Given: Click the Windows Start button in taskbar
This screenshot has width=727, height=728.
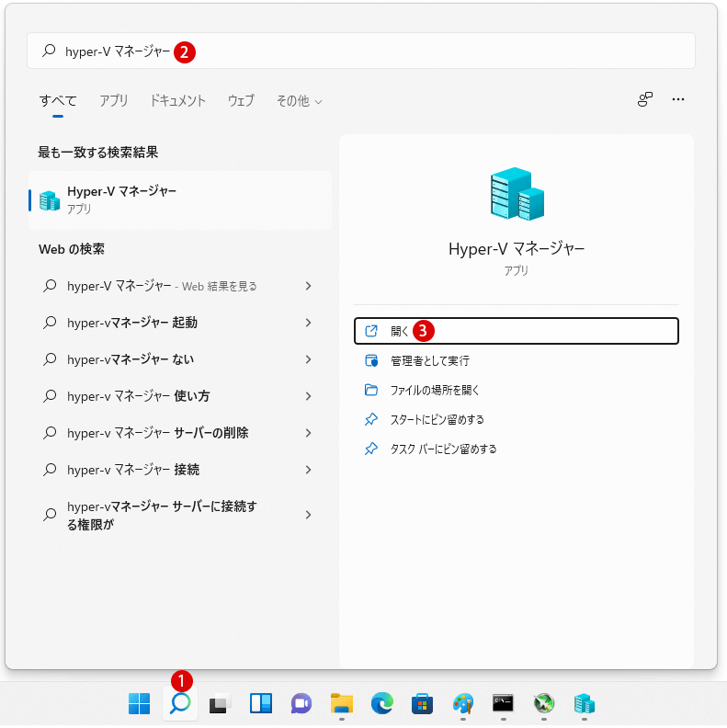Looking at the screenshot, I should (139, 703).
